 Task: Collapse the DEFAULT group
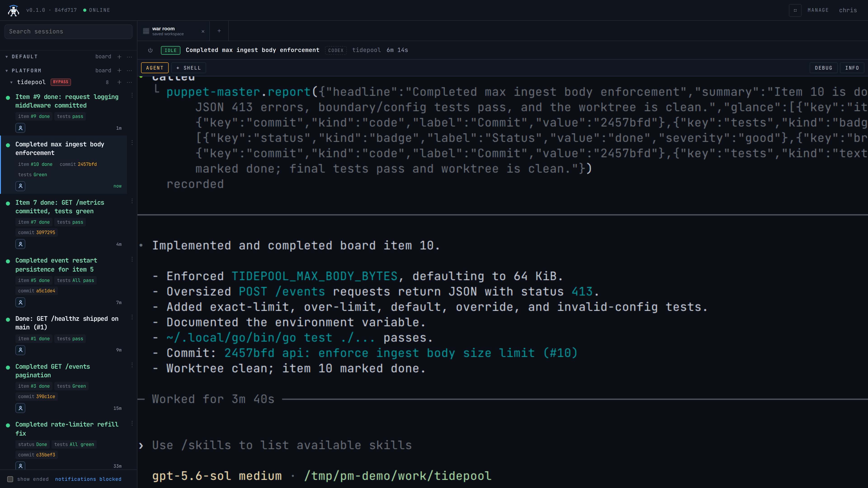6,56
